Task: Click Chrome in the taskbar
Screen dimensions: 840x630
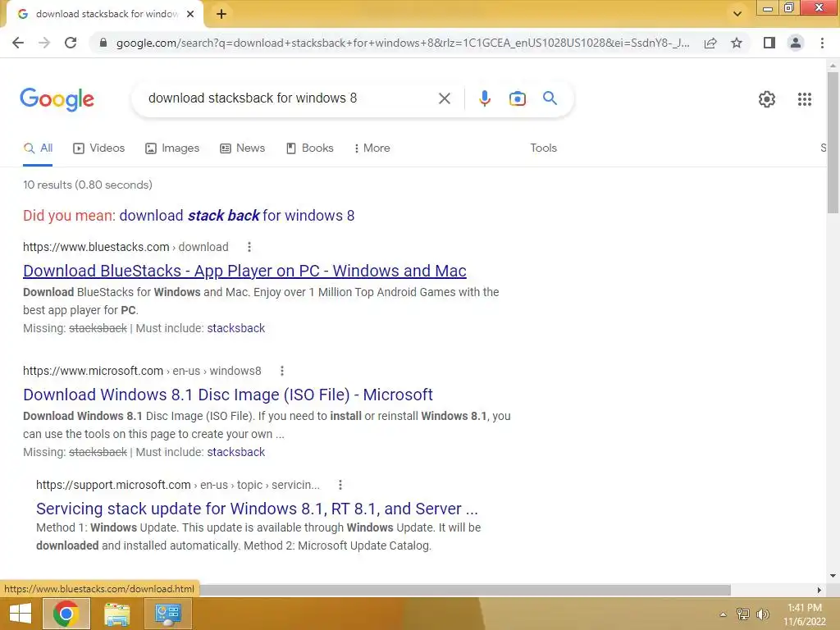Action: click(66, 614)
